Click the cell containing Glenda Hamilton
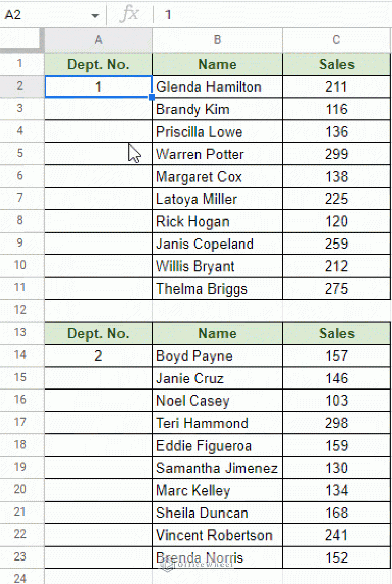The image size is (392, 584). (x=217, y=87)
